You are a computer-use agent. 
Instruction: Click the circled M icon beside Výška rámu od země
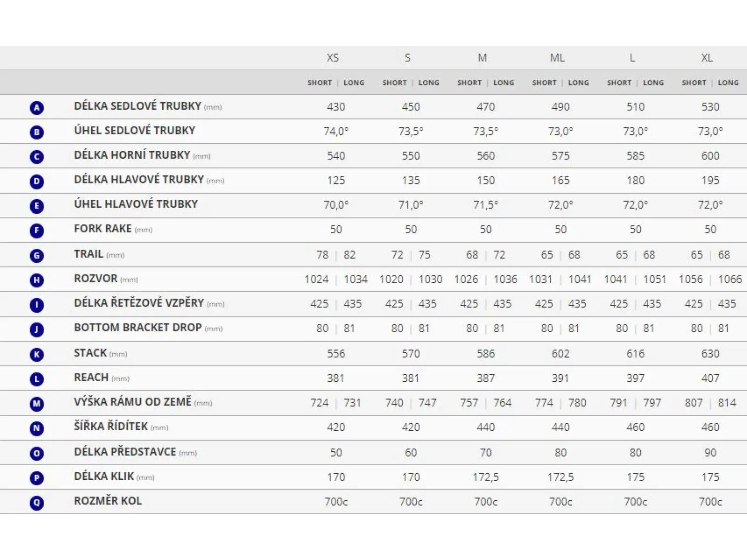pos(36,404)
